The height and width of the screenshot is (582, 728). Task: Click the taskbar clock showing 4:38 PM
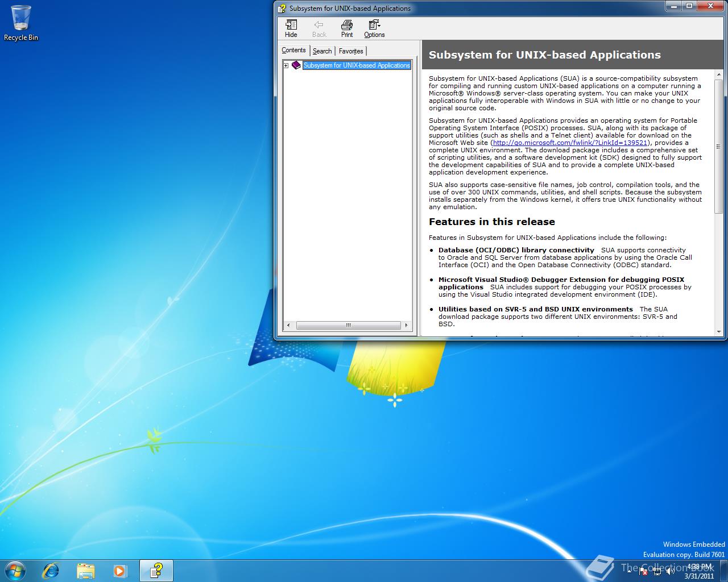pos(699,571)
